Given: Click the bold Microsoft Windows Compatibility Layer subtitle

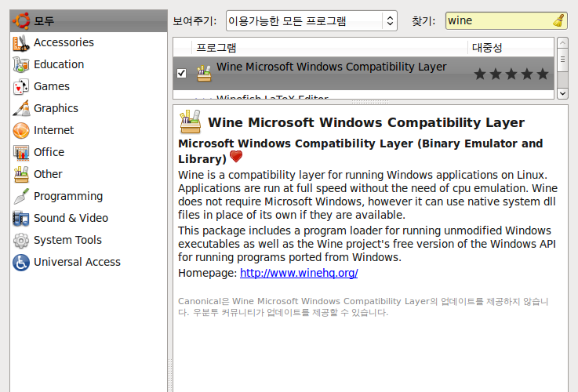Looking at the screenshot, I should pyautogui.click(x=361, y=151).
